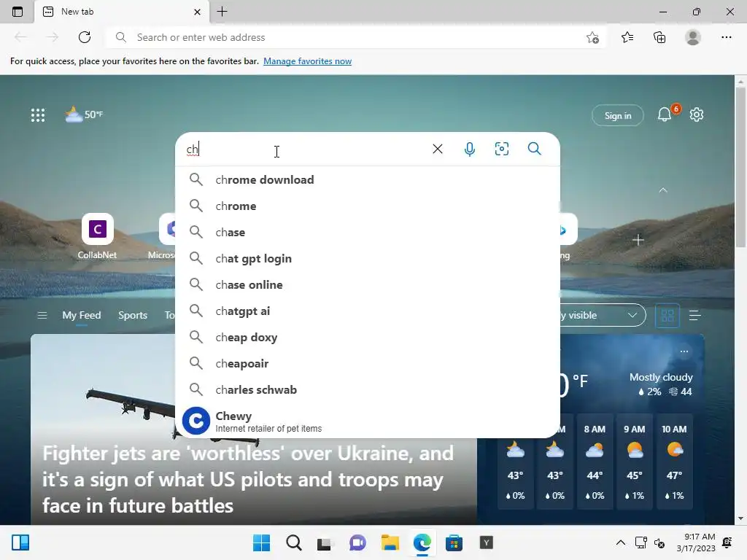
Task: Open the Collections icon
Action: click(x=659, y=37)
